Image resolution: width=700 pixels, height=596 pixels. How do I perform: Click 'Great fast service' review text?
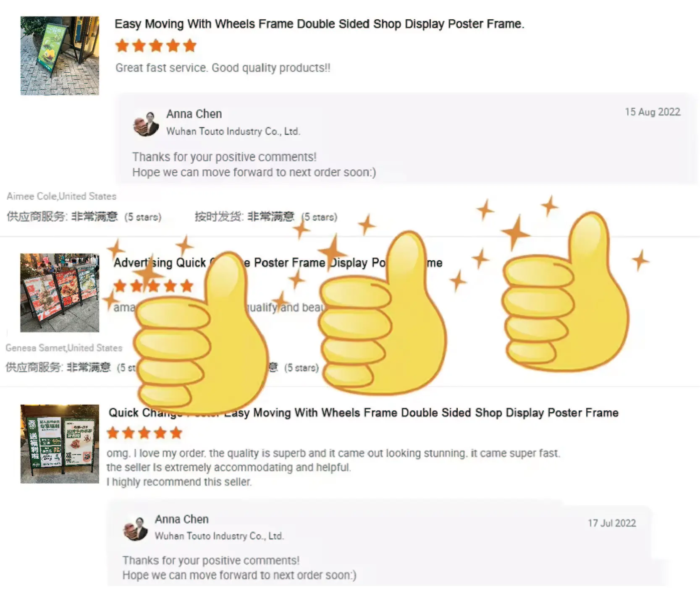click(x=223, y=68)
